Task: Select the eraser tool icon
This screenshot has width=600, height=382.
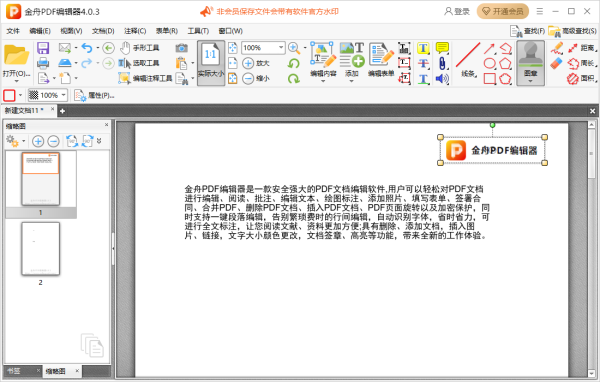Action: coord(557,63)
